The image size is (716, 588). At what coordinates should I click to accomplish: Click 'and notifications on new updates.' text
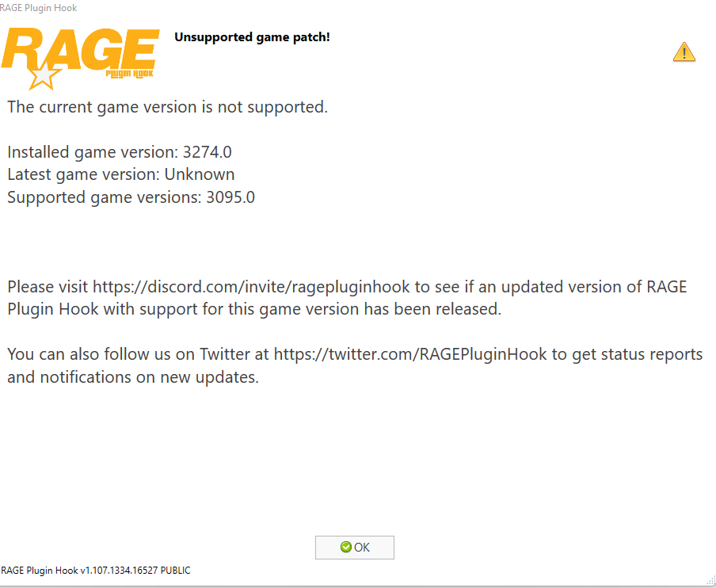coord(133,377)
